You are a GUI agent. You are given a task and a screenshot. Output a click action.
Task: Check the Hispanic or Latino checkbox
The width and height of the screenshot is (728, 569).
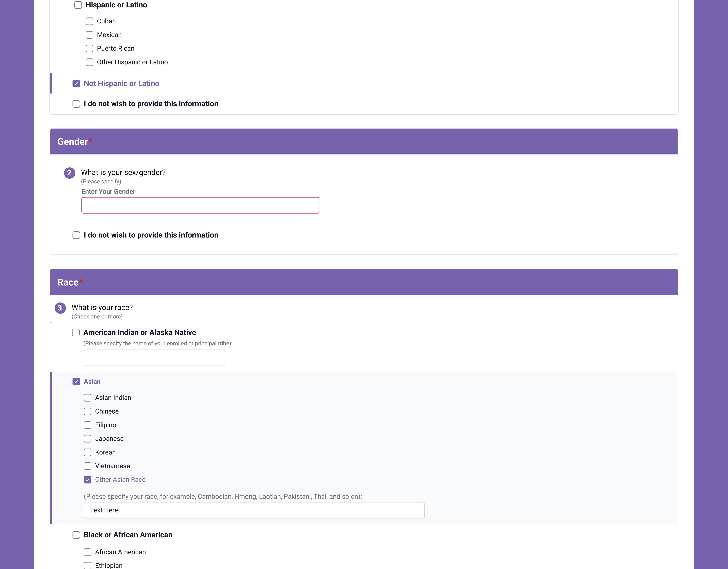(78, 5)
